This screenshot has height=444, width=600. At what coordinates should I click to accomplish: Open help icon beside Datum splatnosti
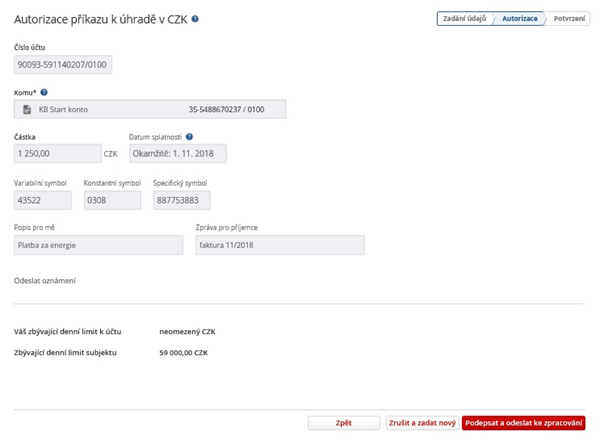click(189, 137)
